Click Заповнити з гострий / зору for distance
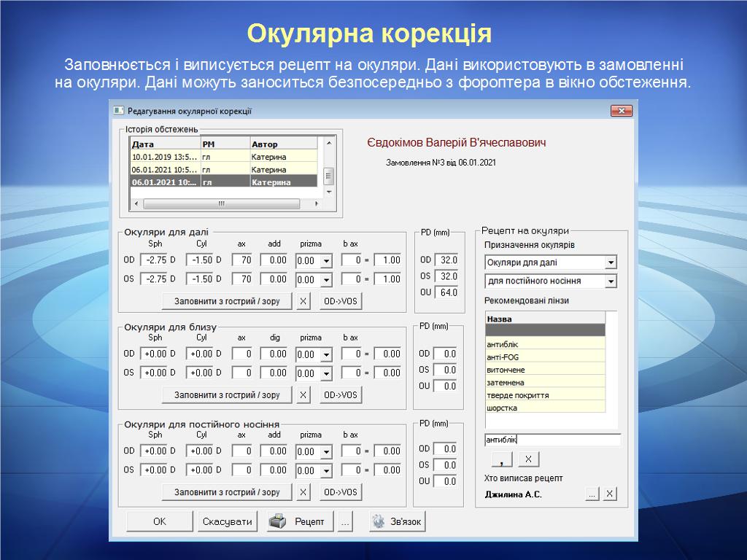 pyautogui.click(x=226, y=301)
